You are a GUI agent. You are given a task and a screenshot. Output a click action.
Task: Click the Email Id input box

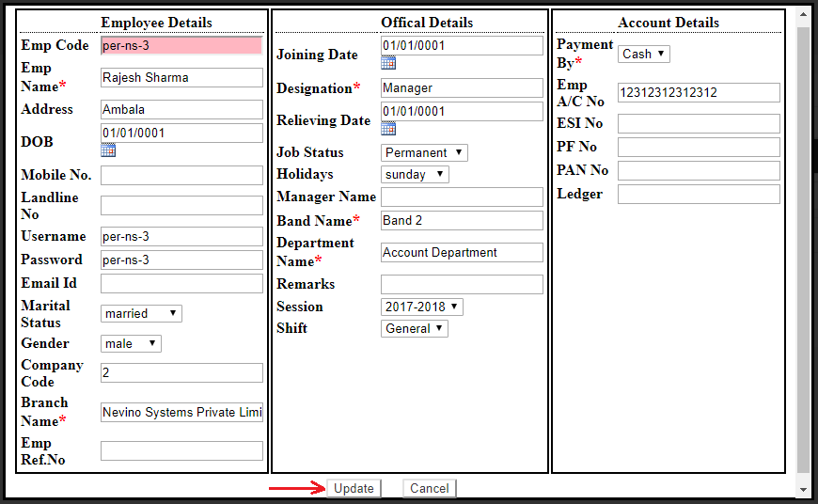tap(181, 284)
